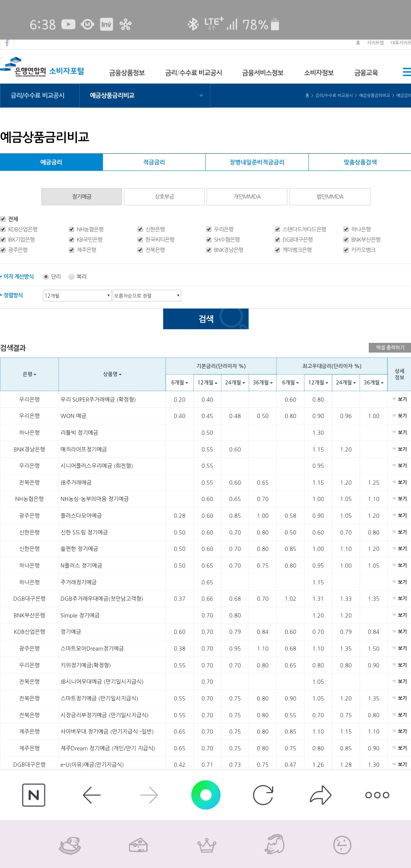411x868 pixels.
Task: Select 개인MMDA product type button
Action: pyautogui.click(x=247, y=197)
